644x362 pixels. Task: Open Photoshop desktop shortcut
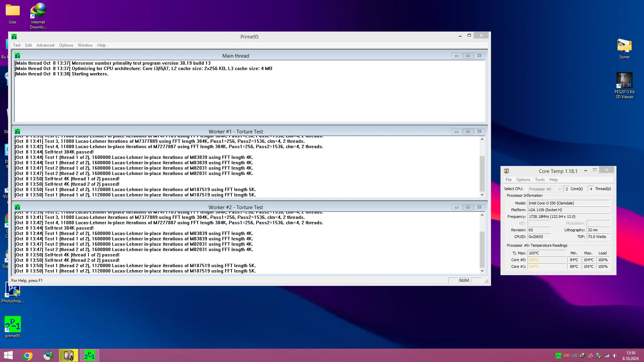tap(13, 292)
